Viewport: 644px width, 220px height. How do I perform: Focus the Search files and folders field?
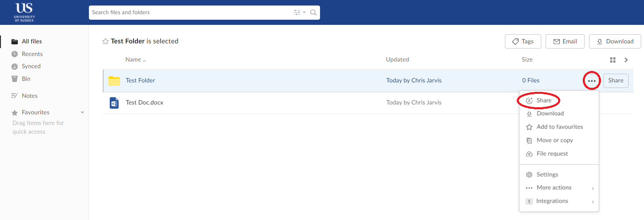(x=192, y=13)
